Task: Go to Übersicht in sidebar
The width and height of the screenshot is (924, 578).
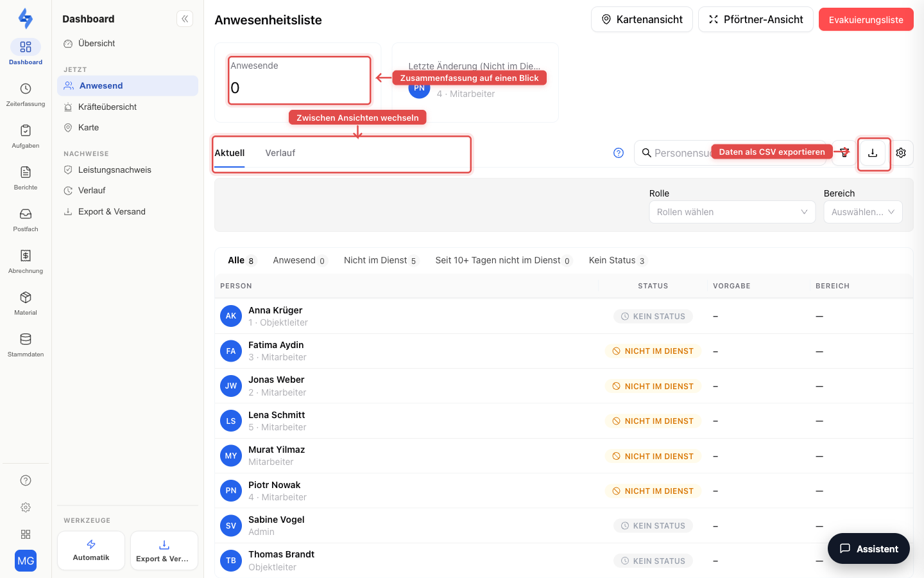Action: [x=128, y=43]
